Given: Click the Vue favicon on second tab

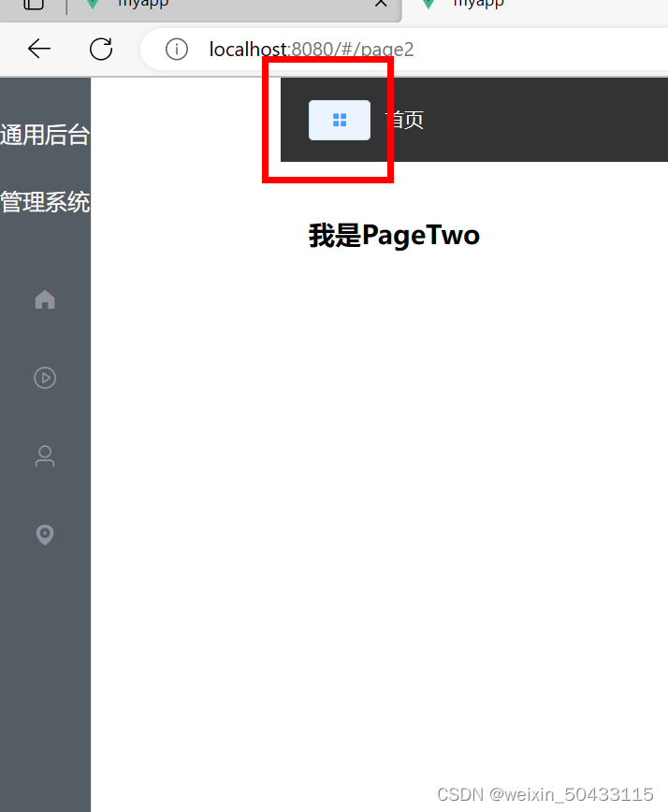Looking at the screenshot, I should 428,4.
